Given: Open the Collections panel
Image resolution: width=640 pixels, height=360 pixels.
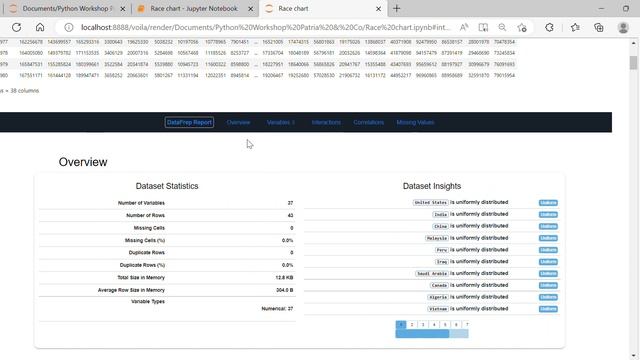Looking at the screenshot, I should (599, 27).
